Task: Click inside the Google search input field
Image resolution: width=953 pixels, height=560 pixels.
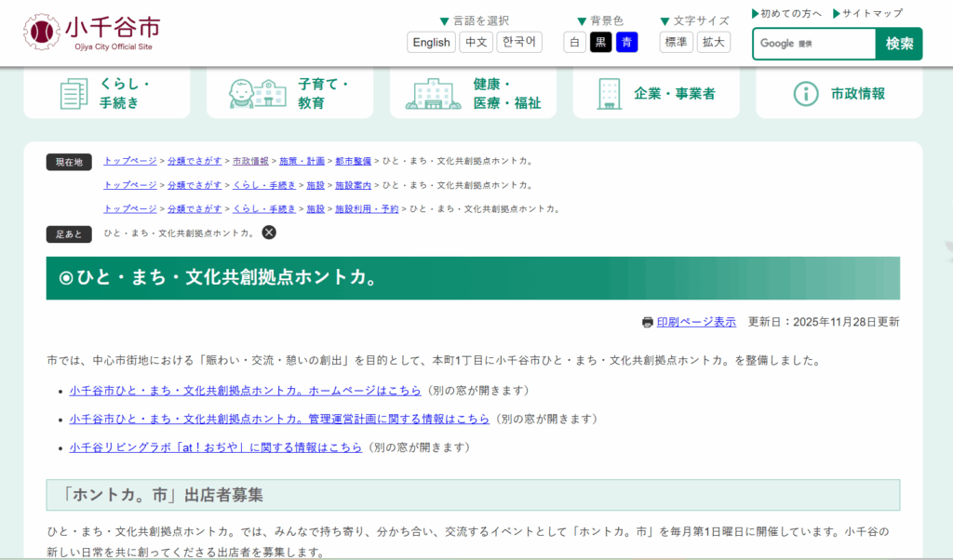Action: coord(814,43)
